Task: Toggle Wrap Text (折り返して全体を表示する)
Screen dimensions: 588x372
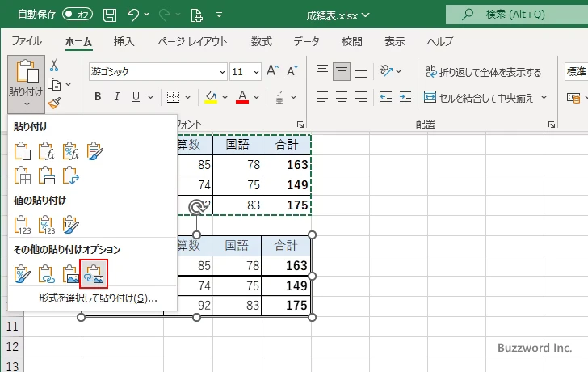Action: pyautogui.click(x=483, y=72)
